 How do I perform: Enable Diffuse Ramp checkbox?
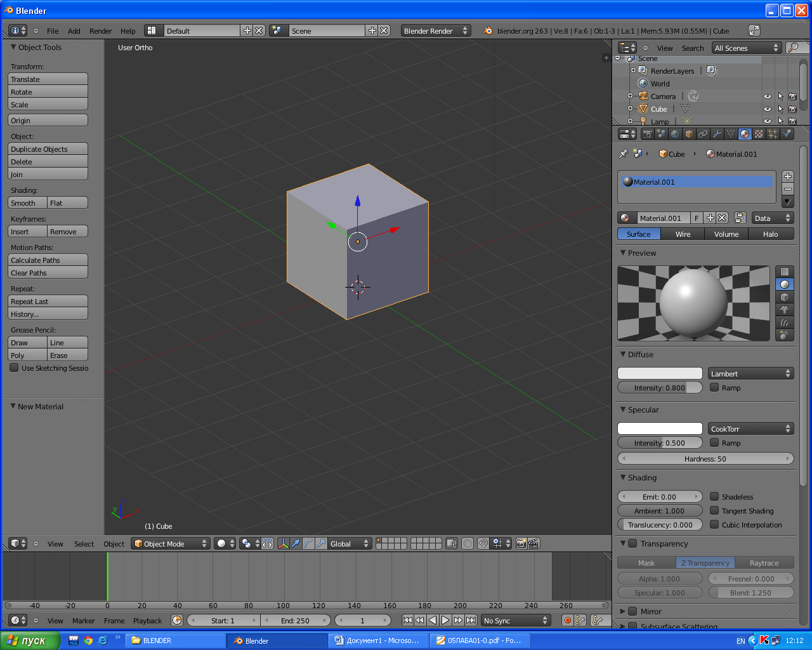point(714,387)
